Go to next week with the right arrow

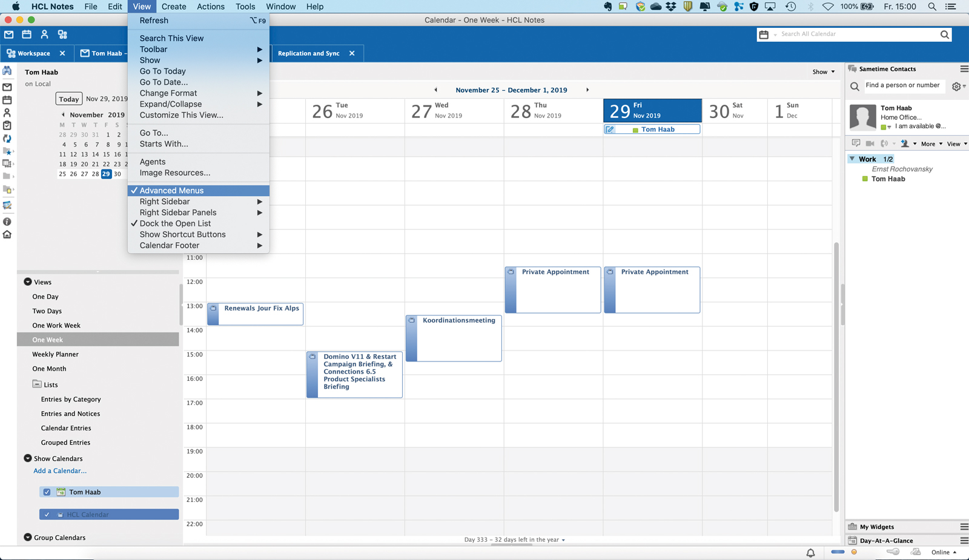(587, 90)
